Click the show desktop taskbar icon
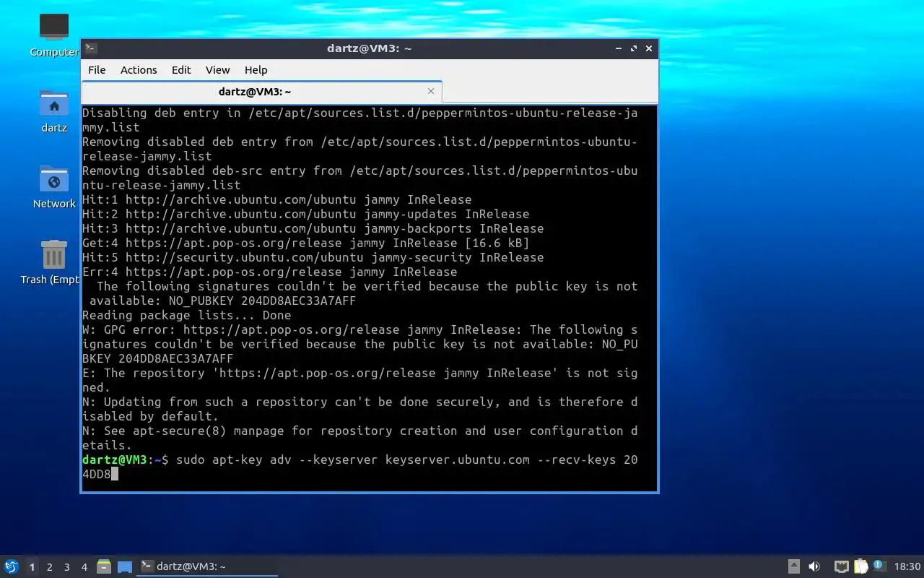 (125, 566)
